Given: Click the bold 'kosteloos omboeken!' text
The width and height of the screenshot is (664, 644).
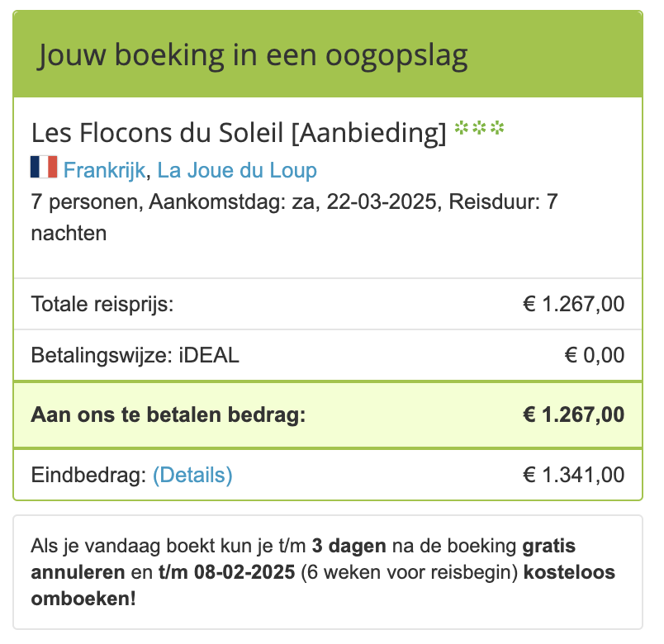Looking at the screenshot, I should [x=83, y=599].
